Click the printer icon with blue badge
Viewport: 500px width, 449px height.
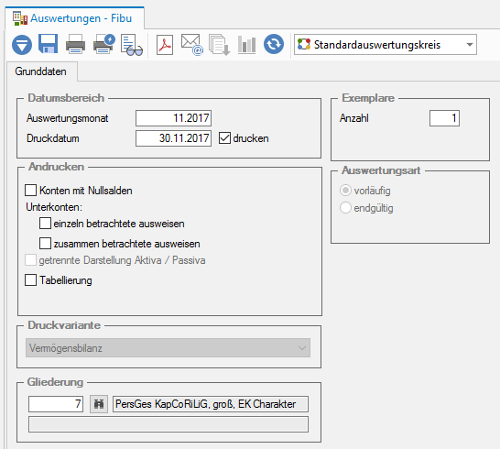(104, 44)
